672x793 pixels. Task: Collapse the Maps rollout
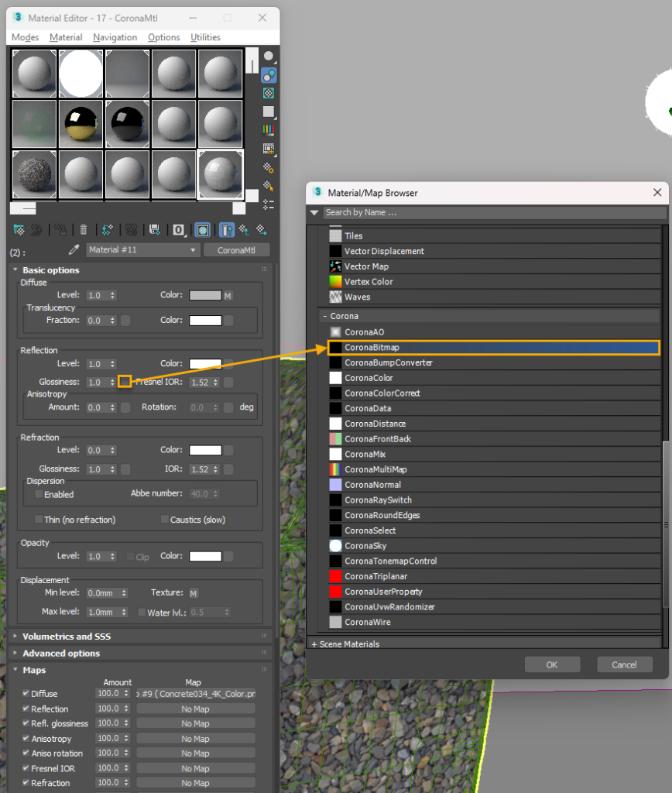(15, 670)
